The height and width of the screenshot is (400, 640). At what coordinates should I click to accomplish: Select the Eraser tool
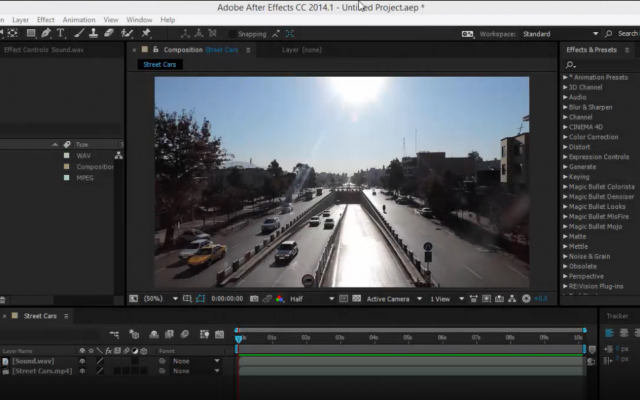tap(109, 33)
